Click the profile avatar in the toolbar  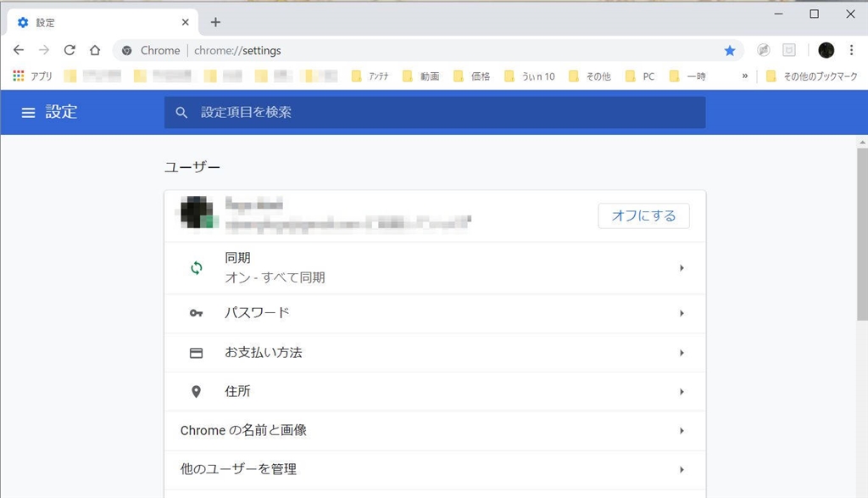pyautogui.click(x=826, y=50)
